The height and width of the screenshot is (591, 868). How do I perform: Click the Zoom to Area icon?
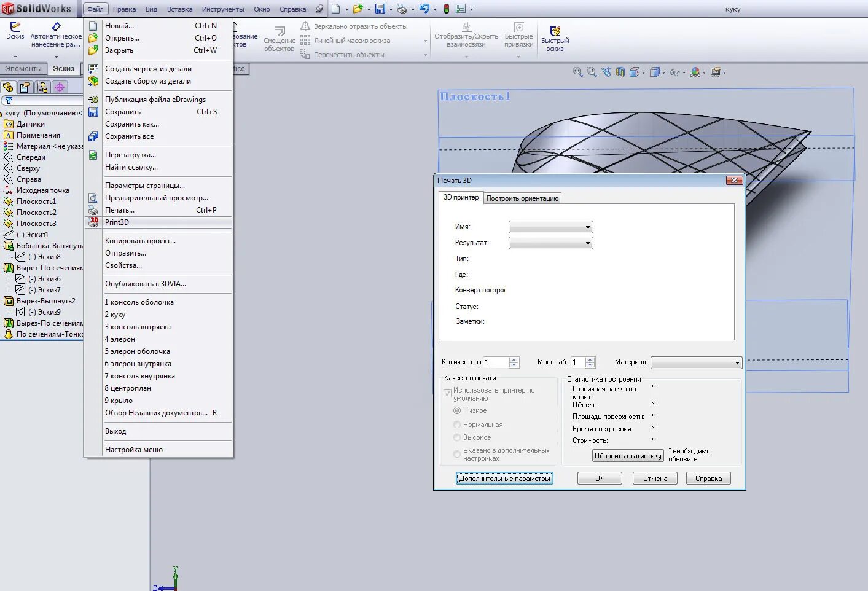pos(592,72)
